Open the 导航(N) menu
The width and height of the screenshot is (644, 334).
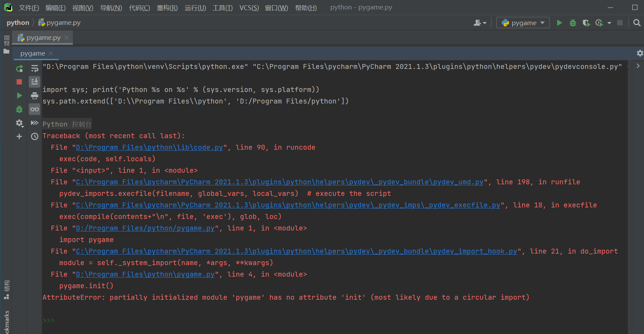[111, 8]
